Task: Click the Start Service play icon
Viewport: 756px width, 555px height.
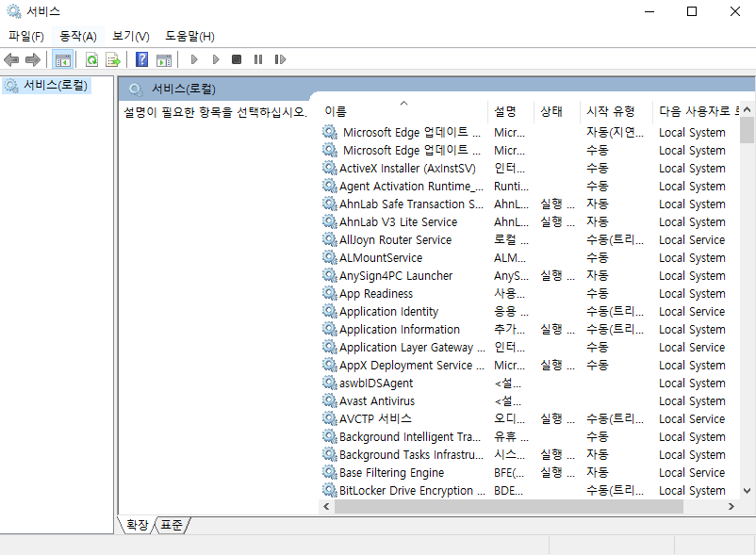Action: 194,59
